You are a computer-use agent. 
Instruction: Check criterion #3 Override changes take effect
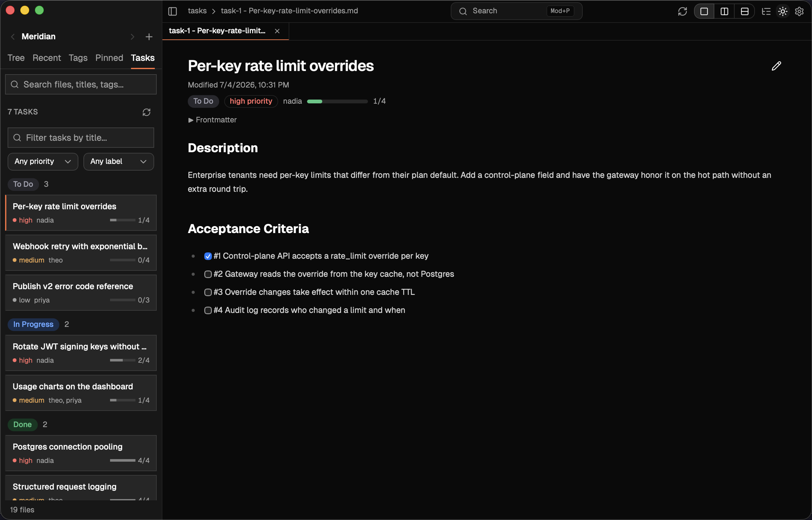tap(208, 292)
